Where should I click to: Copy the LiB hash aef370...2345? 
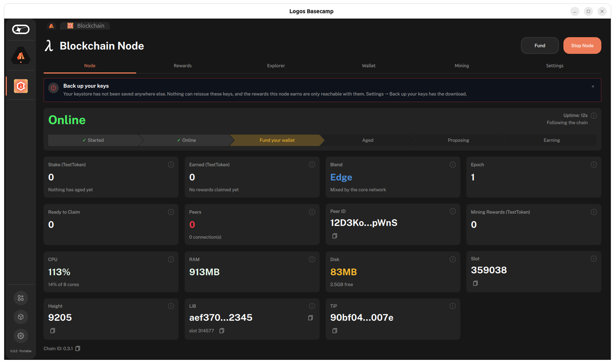(x=311, y=318)
